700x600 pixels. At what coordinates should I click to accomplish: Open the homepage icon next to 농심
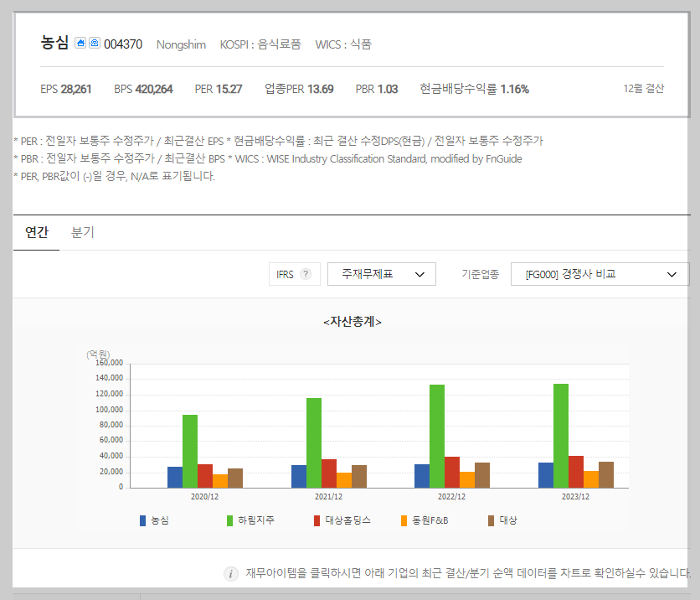[x=80, y=43]
